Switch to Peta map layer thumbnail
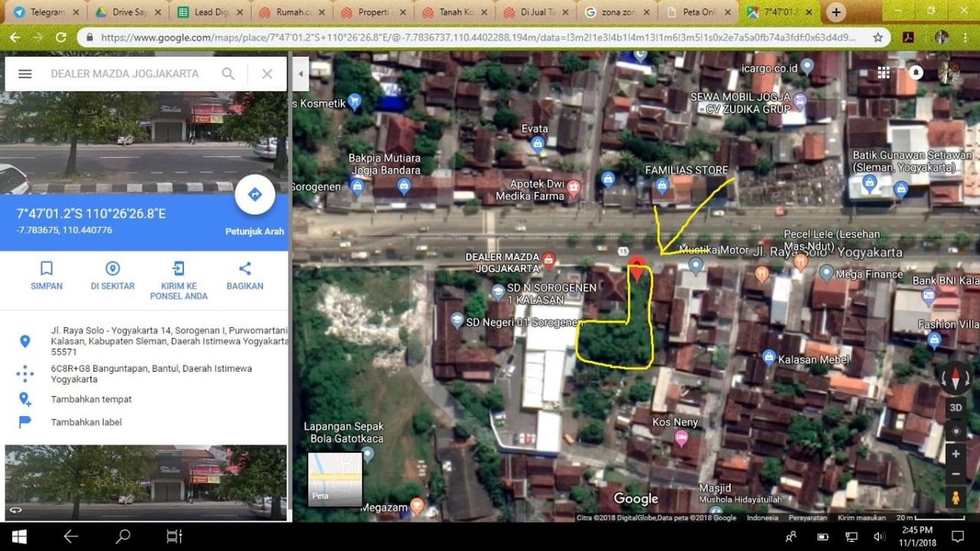980x551 pixels. coord(335,478)
